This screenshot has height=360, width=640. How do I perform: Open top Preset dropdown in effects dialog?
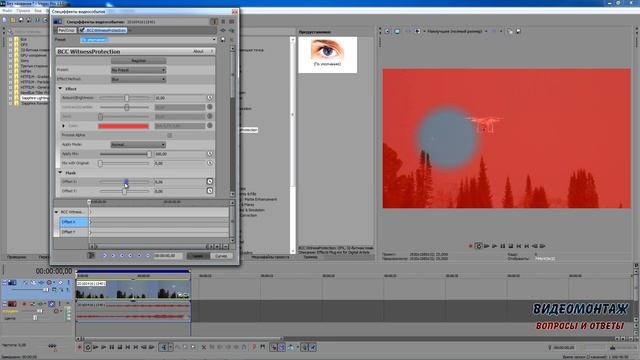[x=214, y=40]
